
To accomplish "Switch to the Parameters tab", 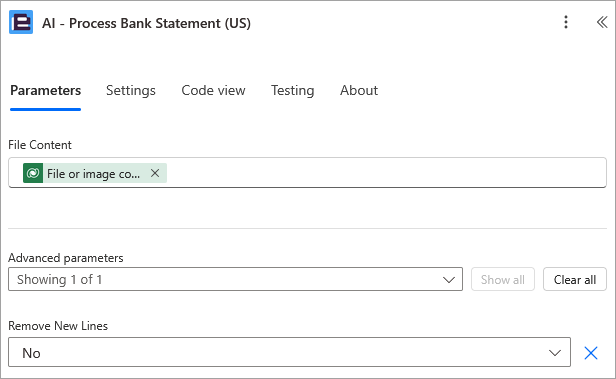I will [x=46, y=90].
